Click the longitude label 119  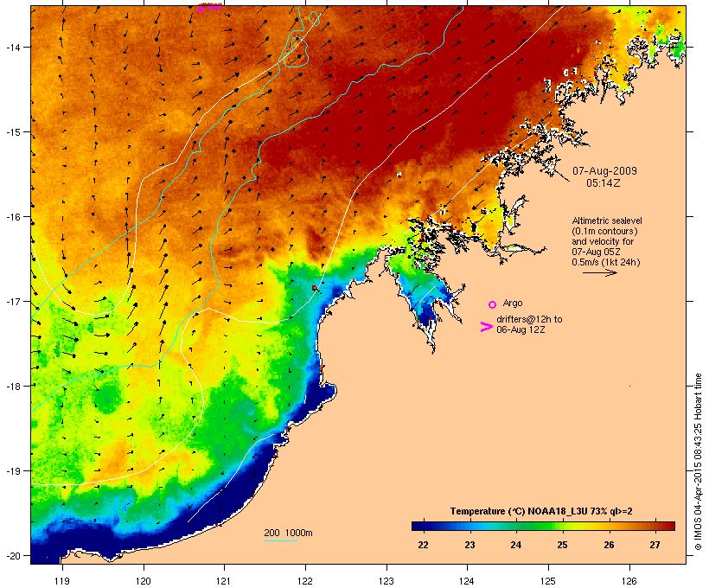62,581
